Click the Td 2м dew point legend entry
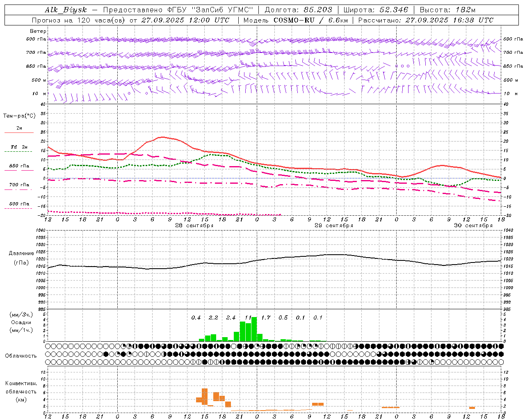The image size is (525, 420). [x=19, y=147]
